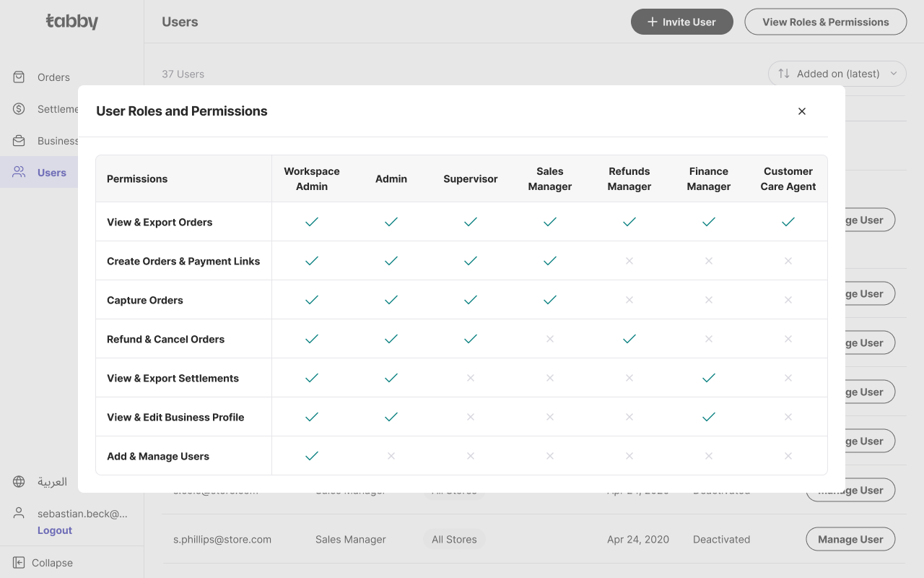The width and height of the screenshot is (924, 578).
Task: Close the User Roles and Permissions dialog
Action: pyautogui.click(x=802, y=111)
